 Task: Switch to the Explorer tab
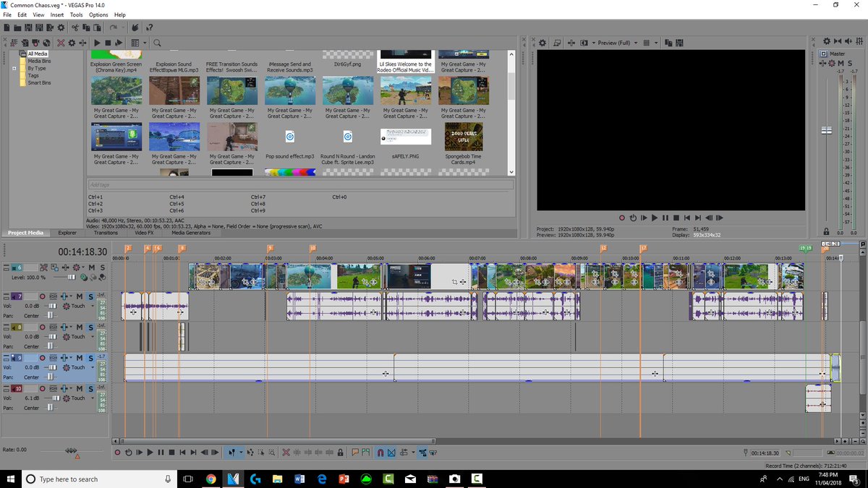tap(67, 233)
